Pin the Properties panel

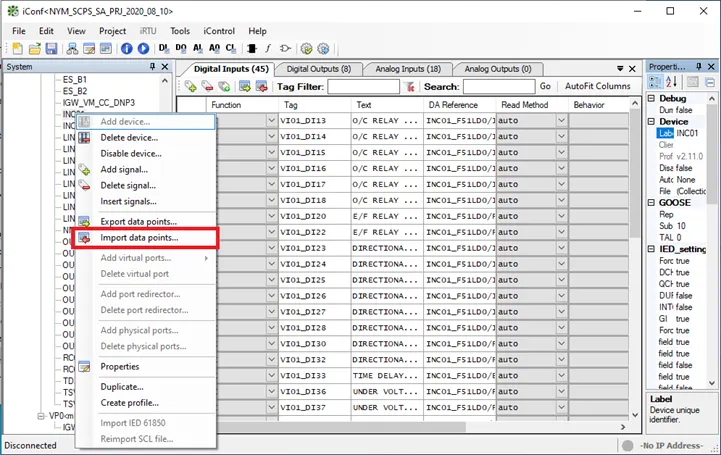click(698, 67)
